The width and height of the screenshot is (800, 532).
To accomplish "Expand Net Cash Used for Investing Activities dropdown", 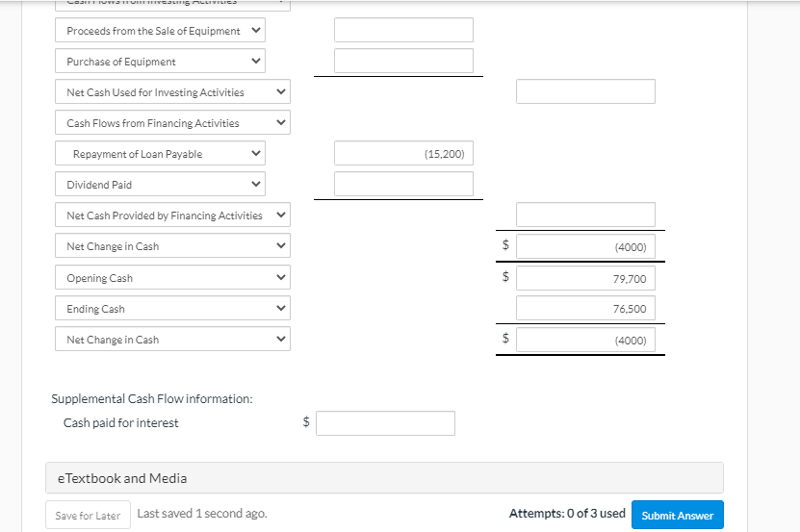I will click(172, 92).
